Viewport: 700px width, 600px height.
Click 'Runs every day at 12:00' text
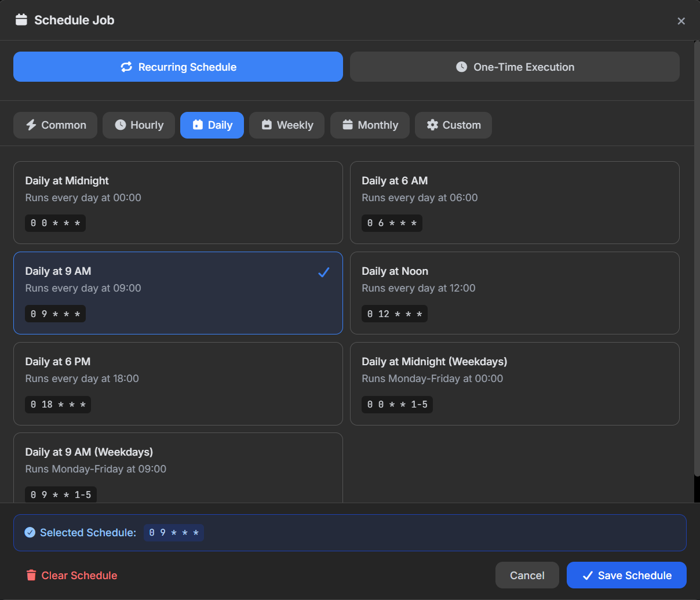[x=418, y=288]
